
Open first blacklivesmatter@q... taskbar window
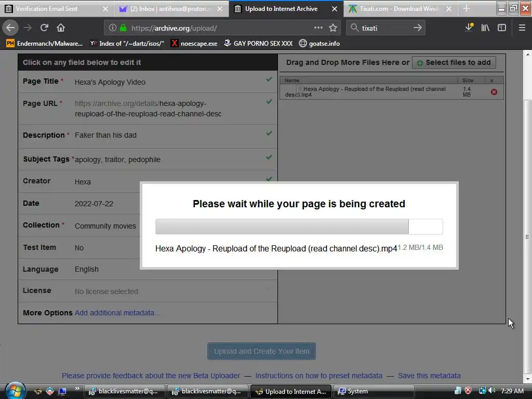(125, 391)
